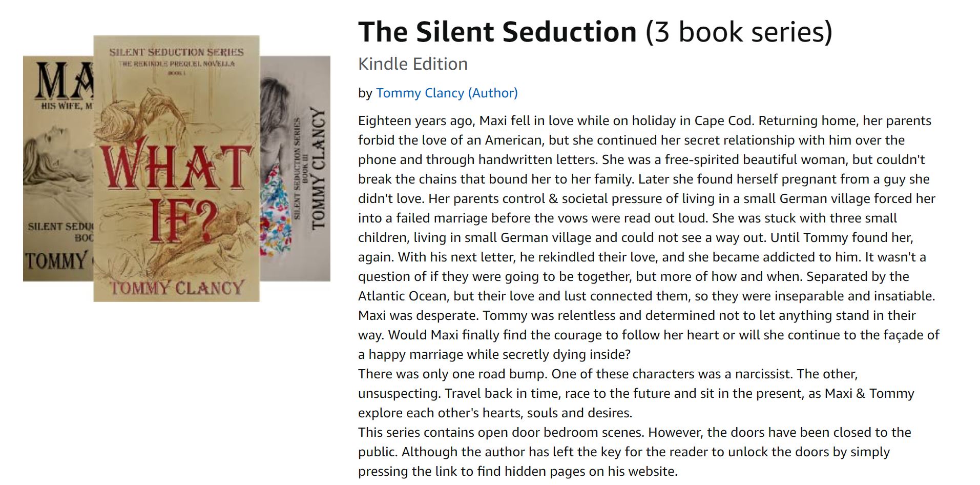980x485 pixels.
Task: Click the '(3 book series)' text
Action: click(739, 32)
